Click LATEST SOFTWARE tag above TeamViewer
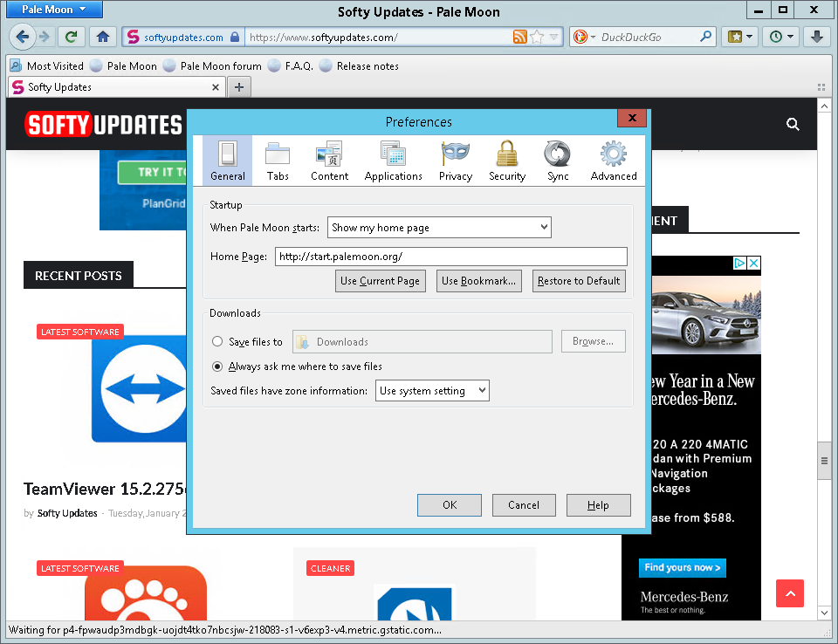 (80, 332)
